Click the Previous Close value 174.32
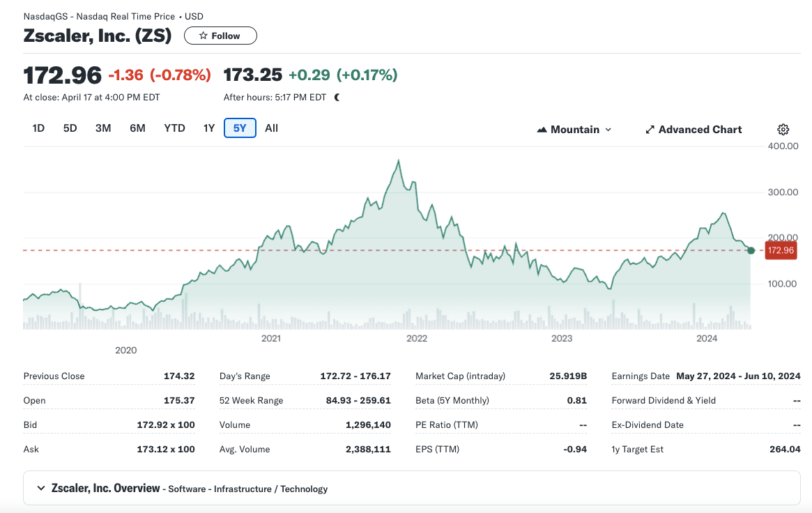The image size is (812, 513). (179, 376)
